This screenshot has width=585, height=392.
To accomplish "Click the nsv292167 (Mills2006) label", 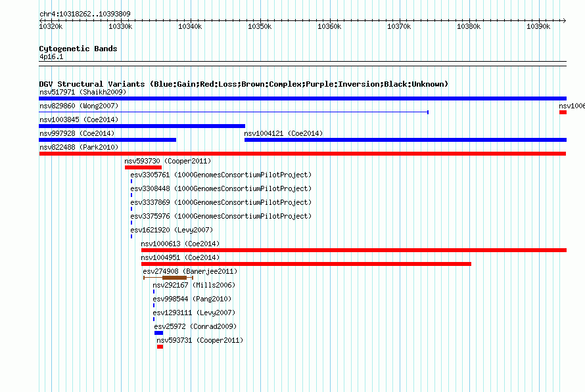I will click(194, 285).
